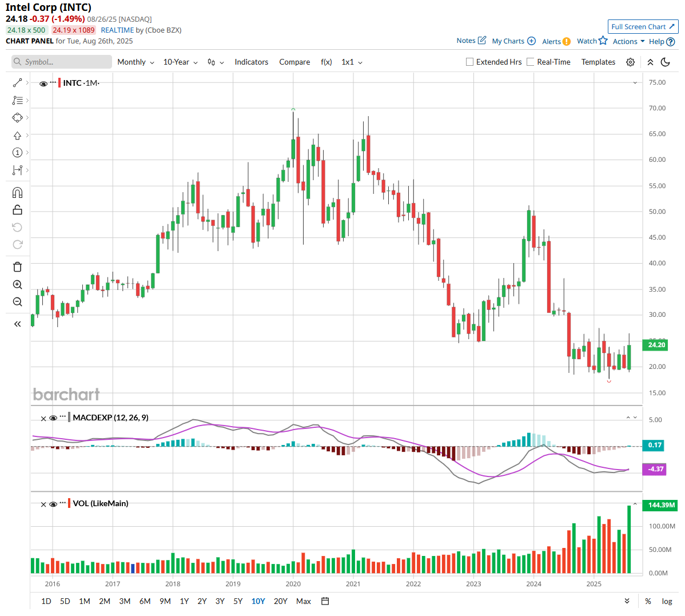Enable the Extended Hrs checkbox
The image size is (685, 616).
point(469,62)
